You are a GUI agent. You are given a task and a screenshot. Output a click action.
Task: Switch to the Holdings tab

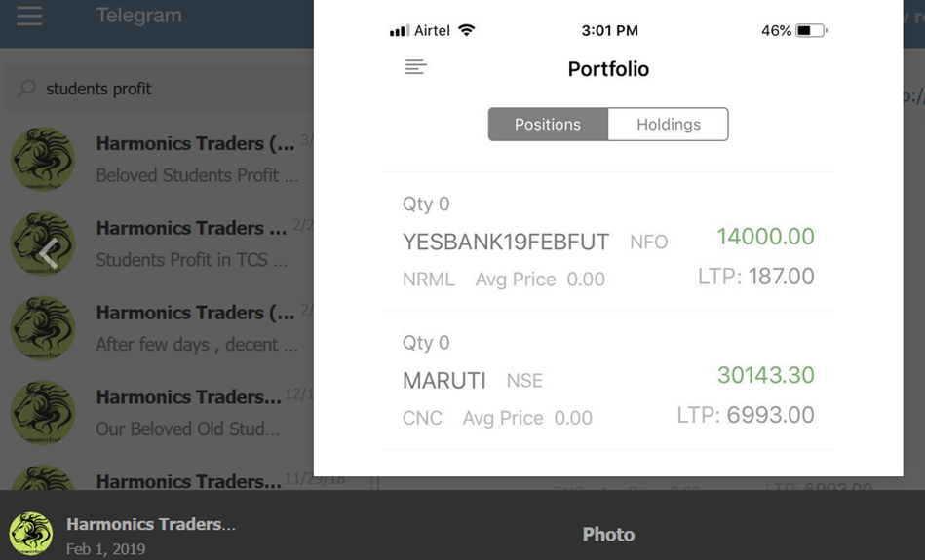[x=669, y=125]
